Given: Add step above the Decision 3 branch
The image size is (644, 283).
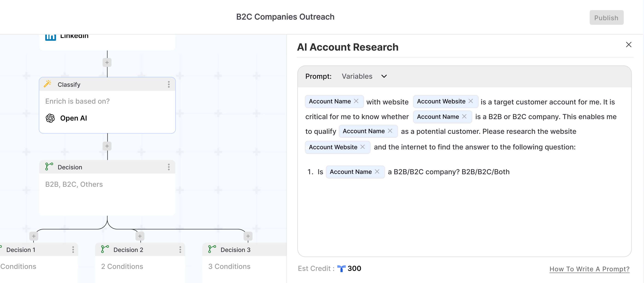Looking at the screenshot, I should (x=248, y=236).
